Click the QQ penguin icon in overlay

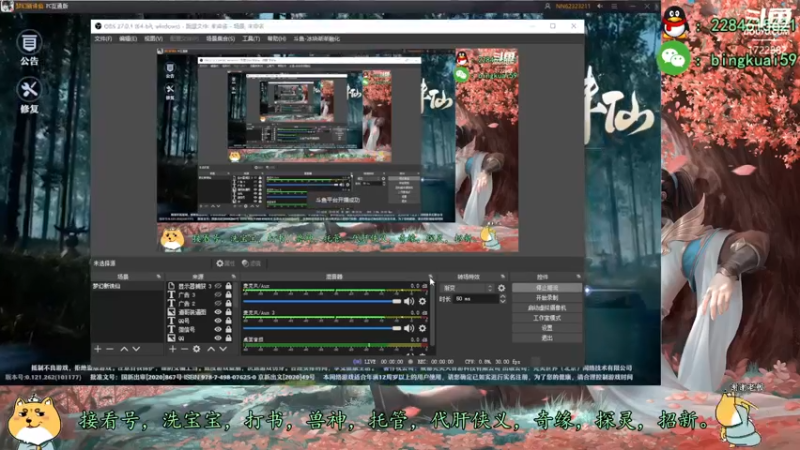click(x=676, y=22)
